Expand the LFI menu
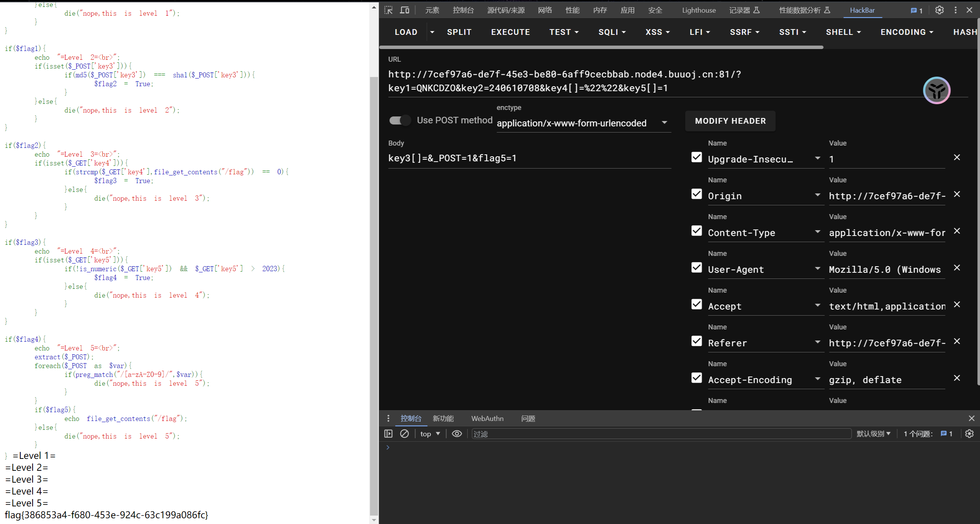The height and width of the screenshot is (524, 980). (700, 32)
